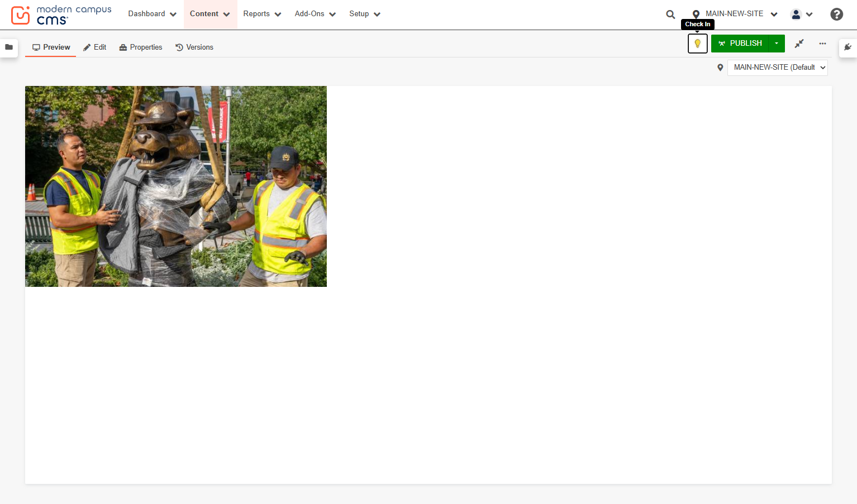Screen dimensions: 857x504
Task: Open the Reports menu
Action: pyautogui.click(x=262, y=14)
